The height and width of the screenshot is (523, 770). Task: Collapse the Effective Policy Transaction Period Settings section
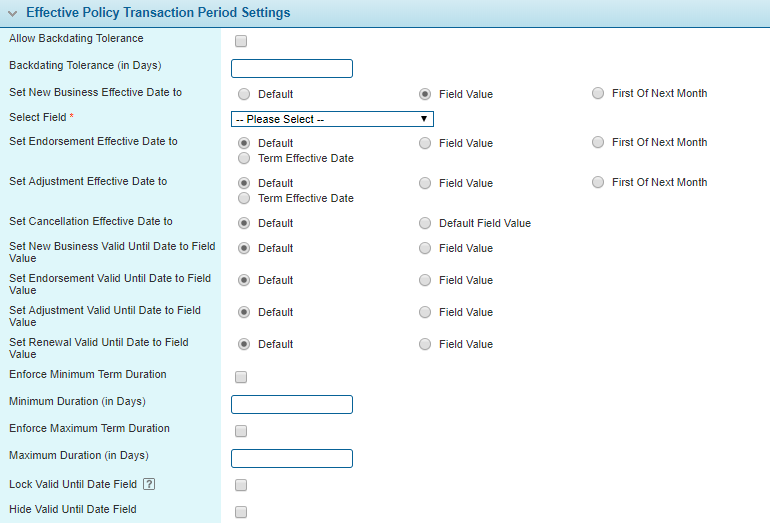coord(12,13)
